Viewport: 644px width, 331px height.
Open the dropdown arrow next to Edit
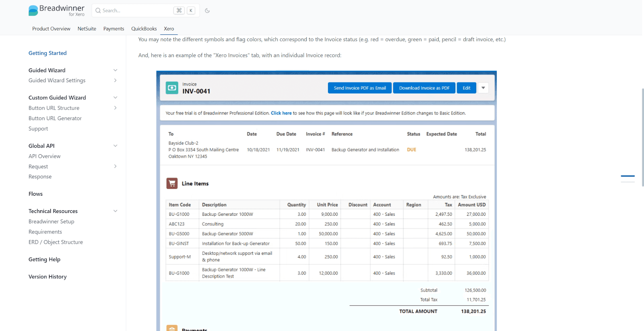pyautogui.click(x=483, y=88)
